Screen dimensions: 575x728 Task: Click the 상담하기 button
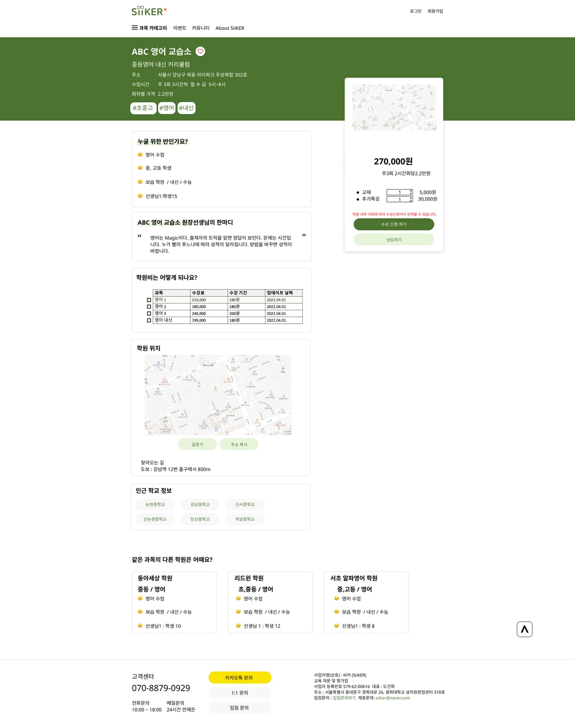coord(394,240)
